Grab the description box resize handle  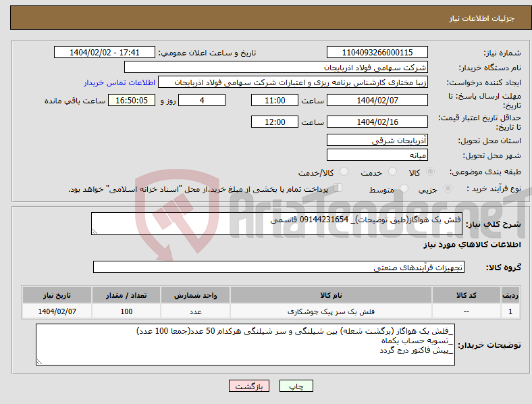95,232
